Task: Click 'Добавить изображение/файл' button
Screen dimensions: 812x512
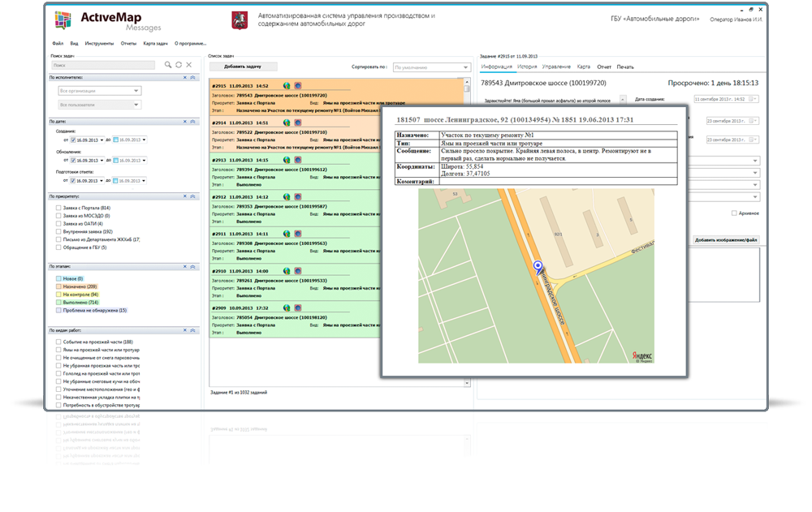Action: coord(726,240)
